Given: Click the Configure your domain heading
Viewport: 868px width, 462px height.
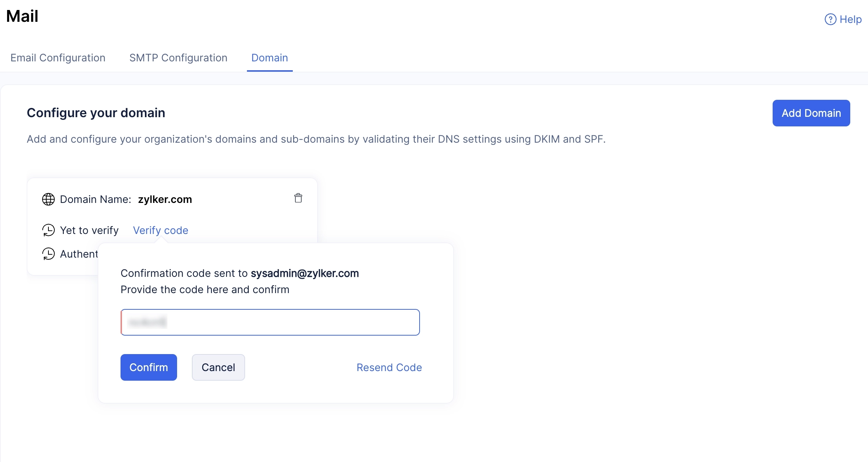Looking at the screenshot, I should click(x=96, y=113).
